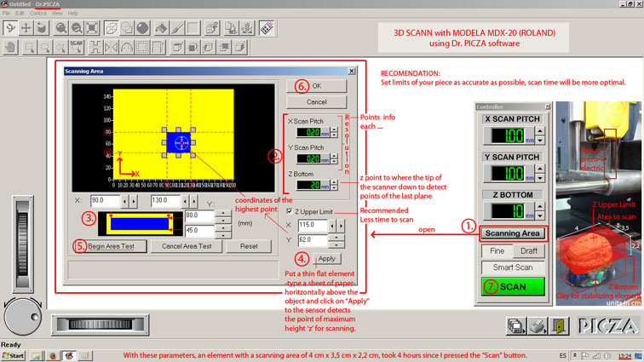Select the lasso selection tool
644x362 pixels.
pos(45,47)
